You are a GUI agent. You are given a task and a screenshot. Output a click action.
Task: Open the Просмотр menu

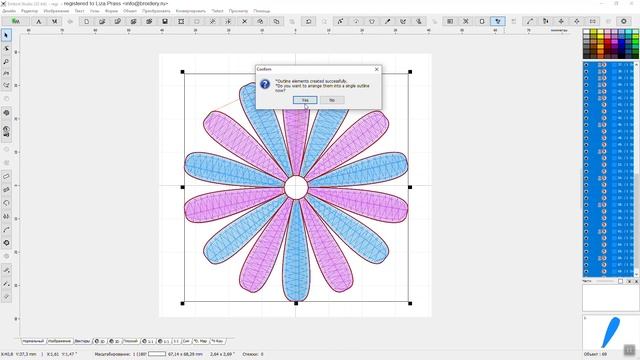(238, 11)
